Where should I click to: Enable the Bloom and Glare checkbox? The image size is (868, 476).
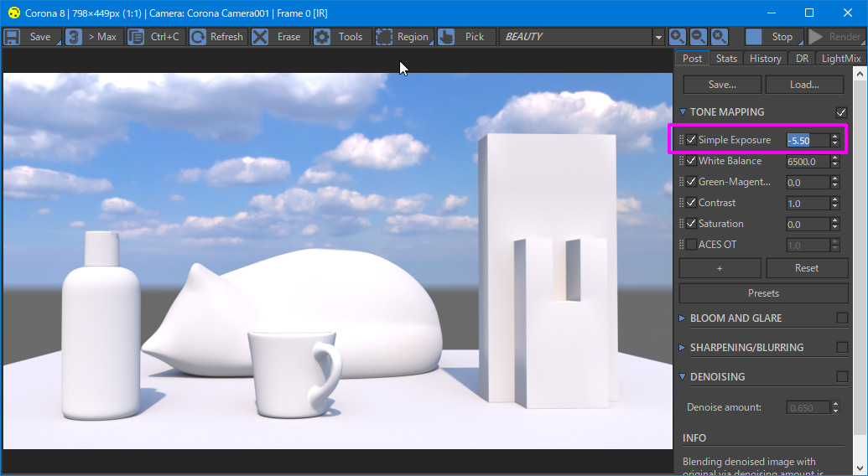click(842, 318)
